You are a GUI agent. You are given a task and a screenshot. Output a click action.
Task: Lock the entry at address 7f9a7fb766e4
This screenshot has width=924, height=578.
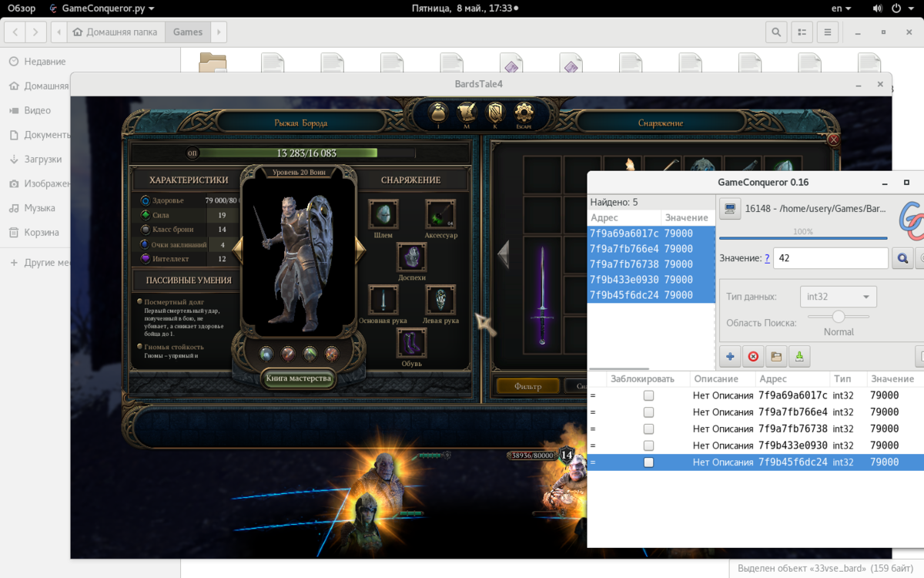[x=648, y=412]
